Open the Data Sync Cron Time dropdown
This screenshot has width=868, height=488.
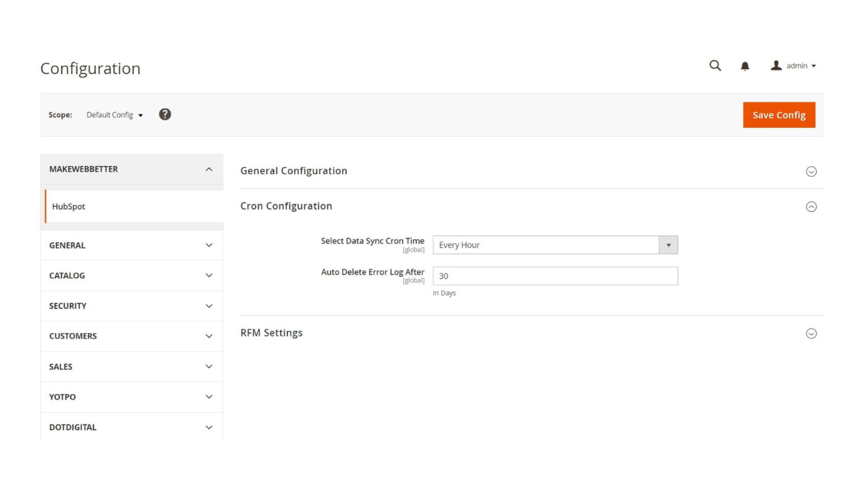(669, 244)
